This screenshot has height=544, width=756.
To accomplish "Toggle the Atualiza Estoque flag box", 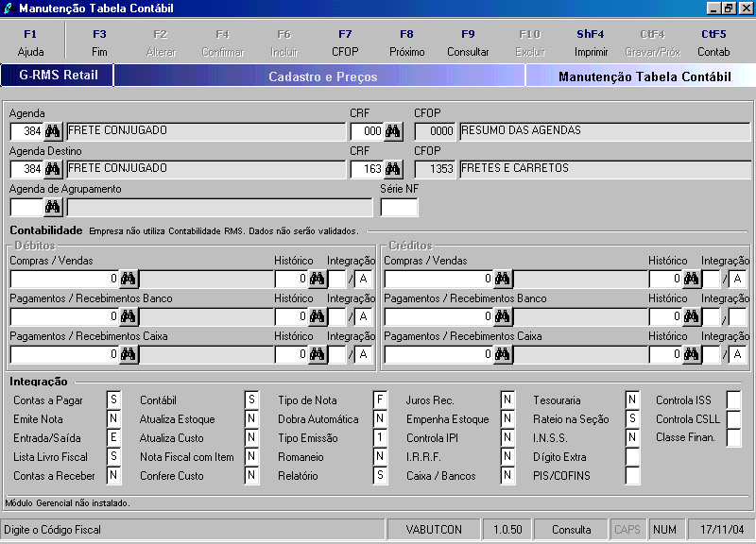I will (251, 418).
